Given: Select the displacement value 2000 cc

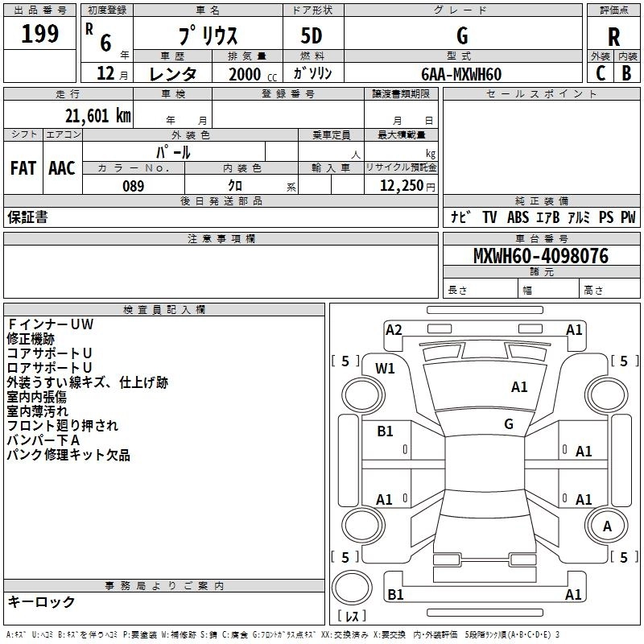Looking at the screenshot, I should [253, 74].
